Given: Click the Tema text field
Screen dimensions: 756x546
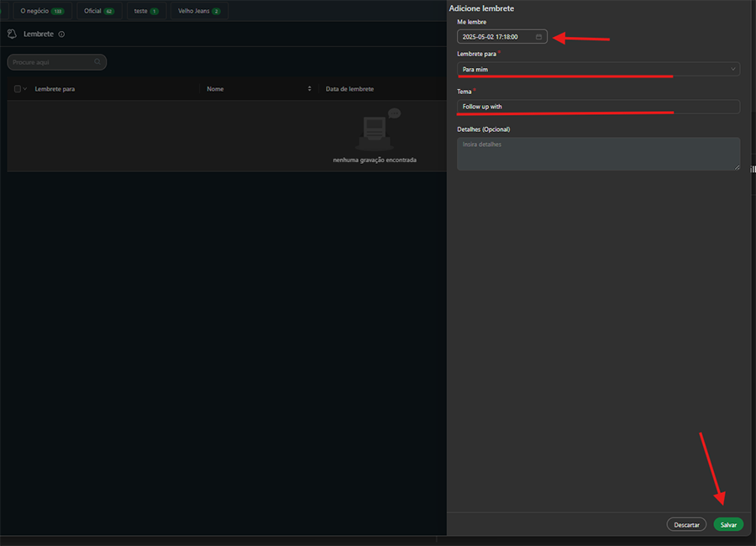Looking at the screenshot, I should coord(598,107).
